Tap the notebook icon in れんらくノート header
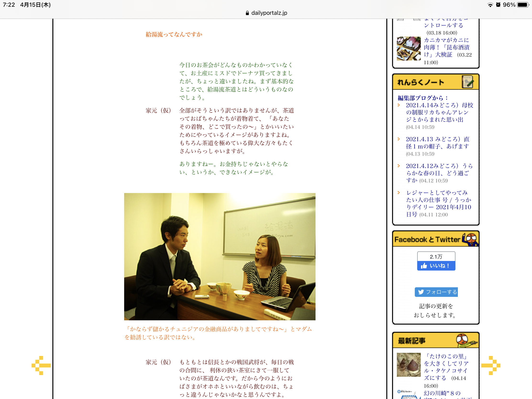The image size is (532, 399). click(468, 82)
